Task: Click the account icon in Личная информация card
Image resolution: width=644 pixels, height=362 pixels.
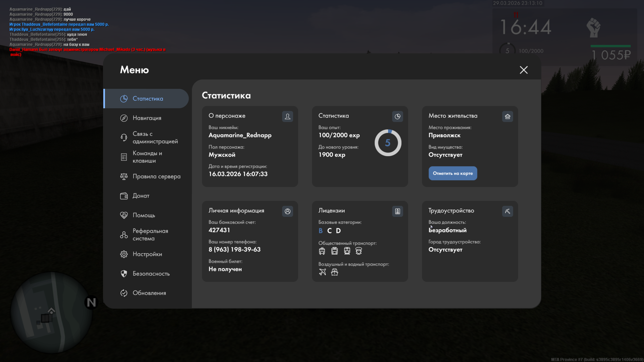Action: pos(287,211)
